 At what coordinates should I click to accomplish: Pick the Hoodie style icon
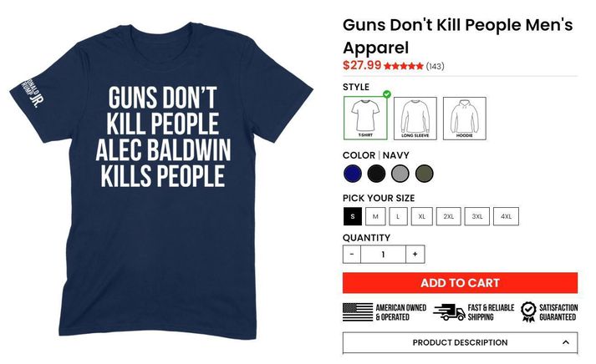(x=465, y=119)
